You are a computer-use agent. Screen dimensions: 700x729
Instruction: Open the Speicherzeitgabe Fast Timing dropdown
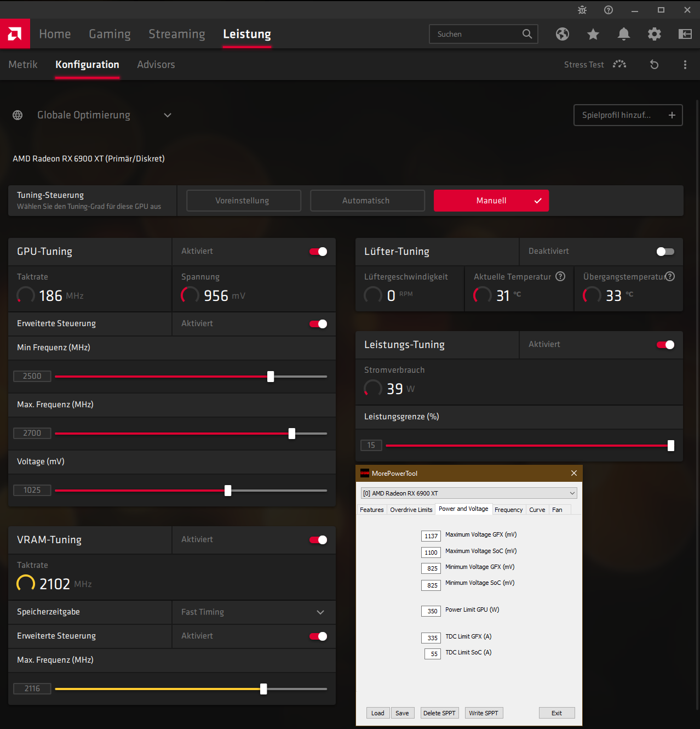tap(254, 612)
